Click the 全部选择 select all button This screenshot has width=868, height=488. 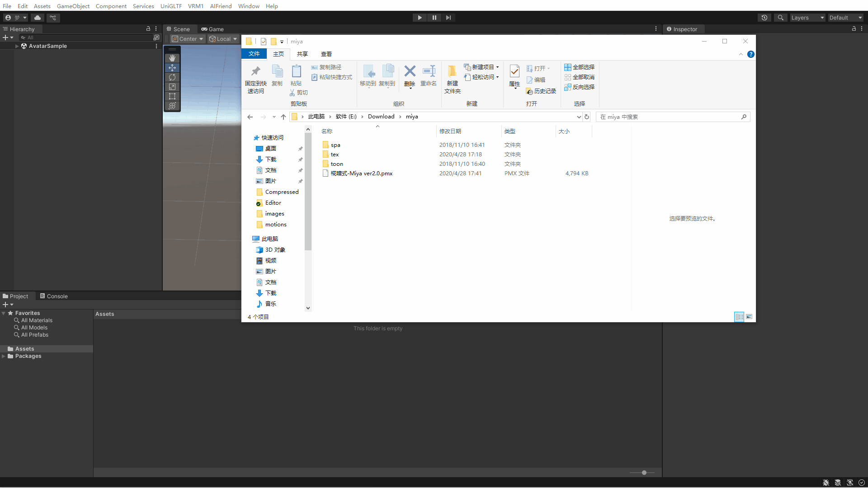(579, 67)
